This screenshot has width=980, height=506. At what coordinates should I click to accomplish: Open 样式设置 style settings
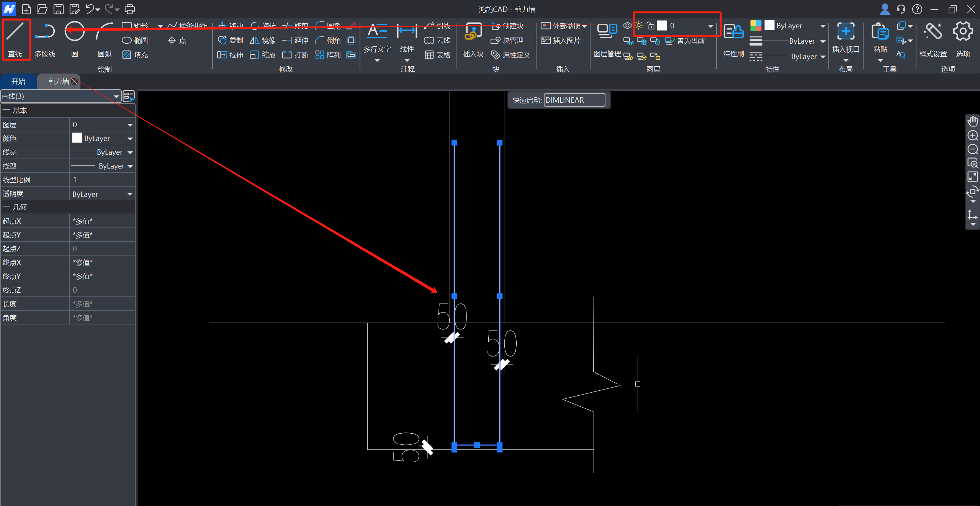(933, 39)
